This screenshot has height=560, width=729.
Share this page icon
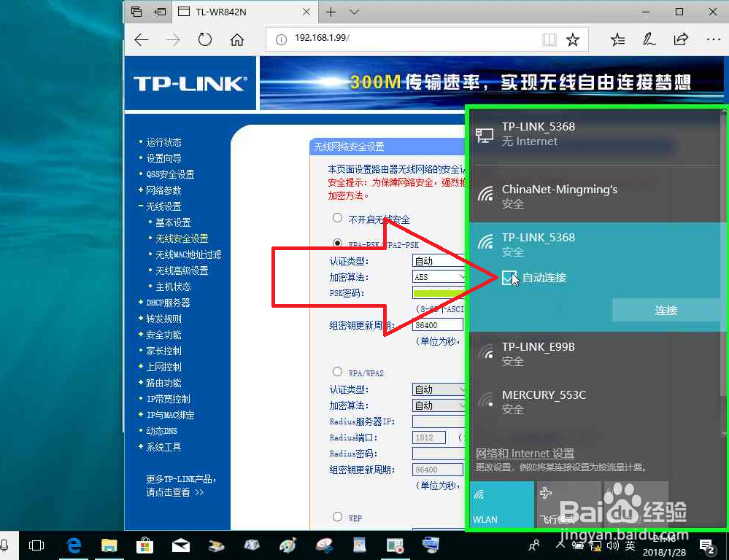tap(681, 40)
